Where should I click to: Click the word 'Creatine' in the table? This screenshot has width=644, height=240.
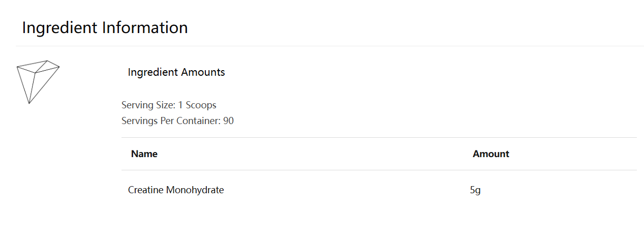[145, 190]
